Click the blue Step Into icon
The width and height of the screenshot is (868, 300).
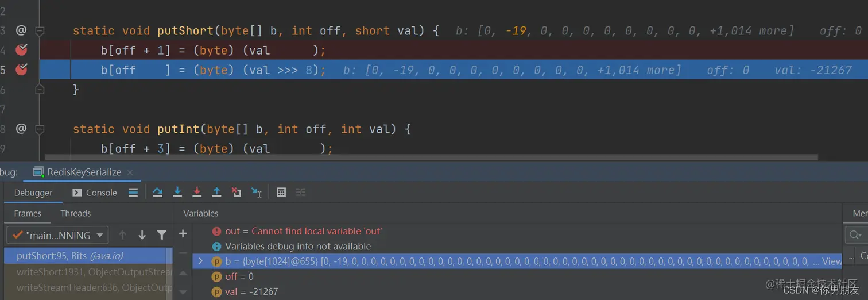click(x=177, y=193)
